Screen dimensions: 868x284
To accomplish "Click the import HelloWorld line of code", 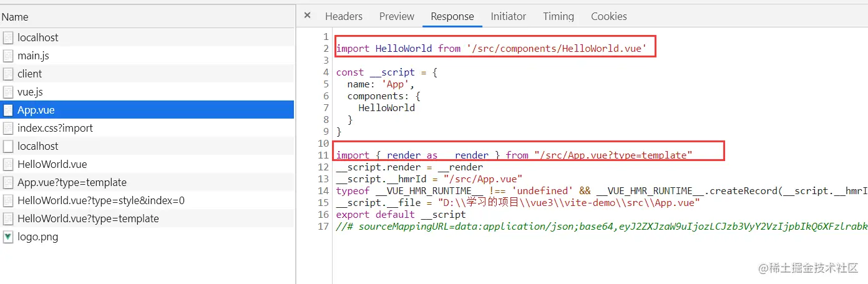I will coord(492,48).
